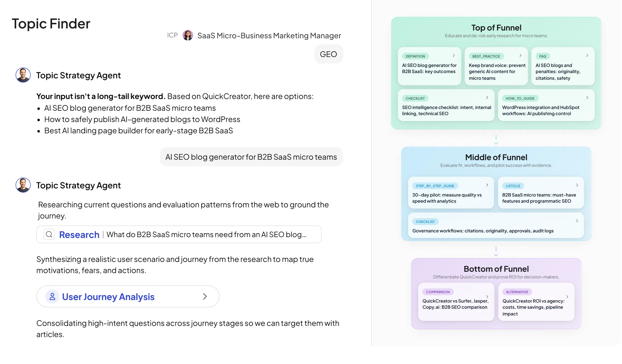
Task: Click the COMPARISON tag in Bottom of Funnel
Action: (x=438, y=292)
